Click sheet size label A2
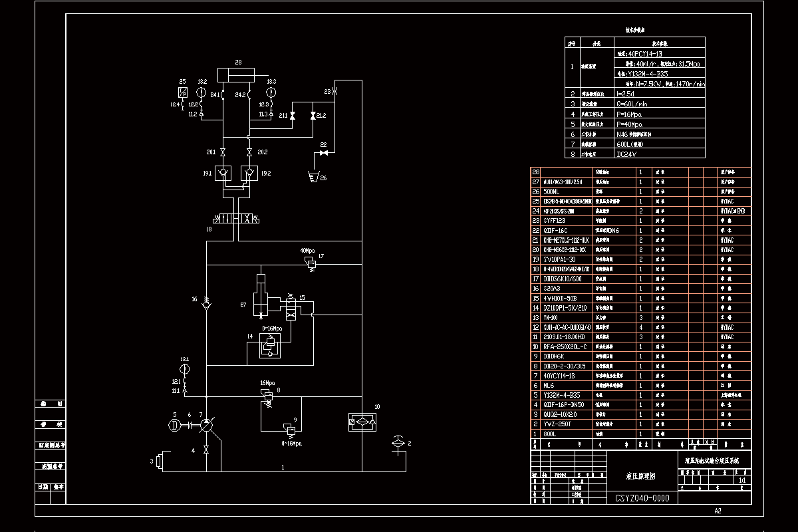The image size is (798, 532). tap(718, 511)
